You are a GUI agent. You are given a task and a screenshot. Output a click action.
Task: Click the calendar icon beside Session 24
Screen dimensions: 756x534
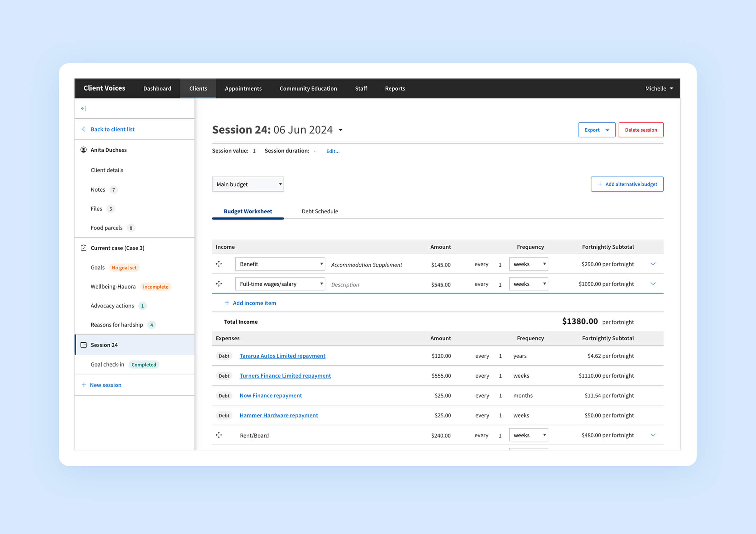click(x=84, y=345)
